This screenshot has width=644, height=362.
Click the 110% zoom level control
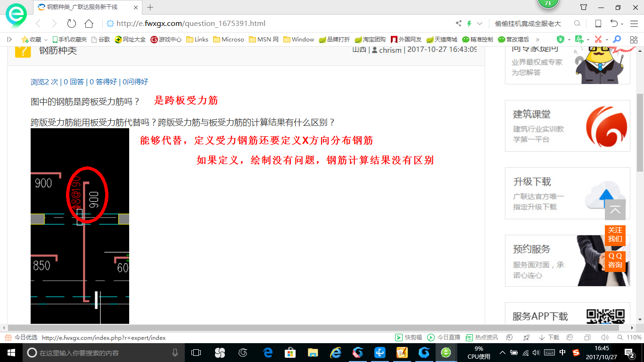click(x=630, y=337)
